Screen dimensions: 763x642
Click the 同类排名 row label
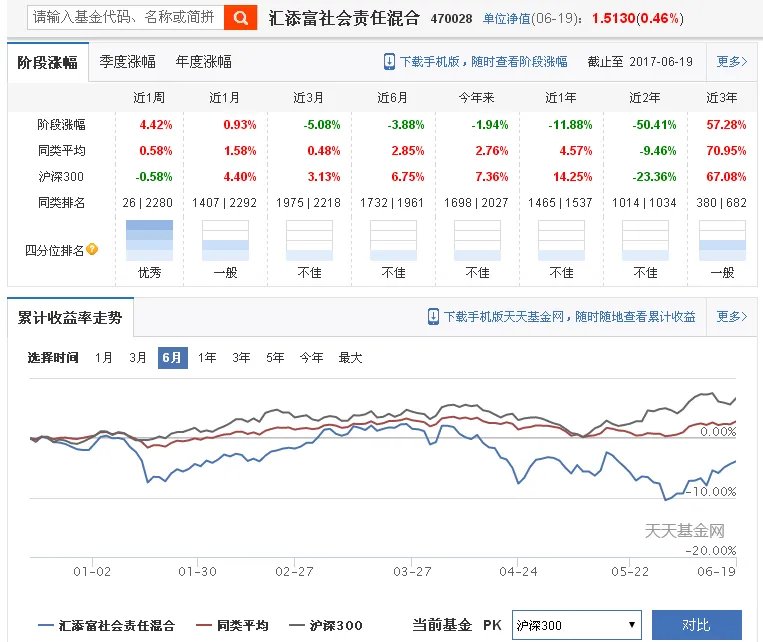(x=61, y=202)
